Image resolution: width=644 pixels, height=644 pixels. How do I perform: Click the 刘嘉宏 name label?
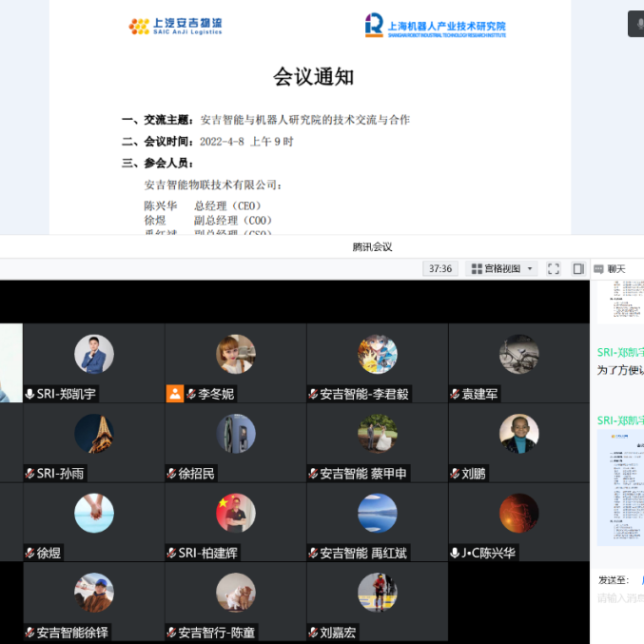pos(338,633)
